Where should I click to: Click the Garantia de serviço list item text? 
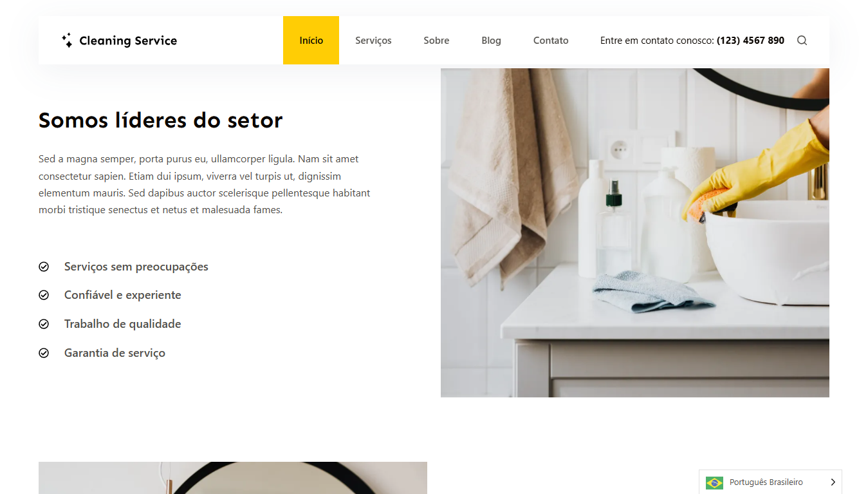point(115,353)
